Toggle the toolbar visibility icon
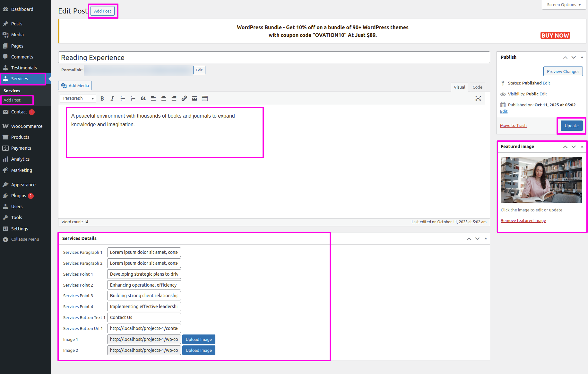Image resolution: width=588 pixels, height=374 pixels. tap(205, 99)
